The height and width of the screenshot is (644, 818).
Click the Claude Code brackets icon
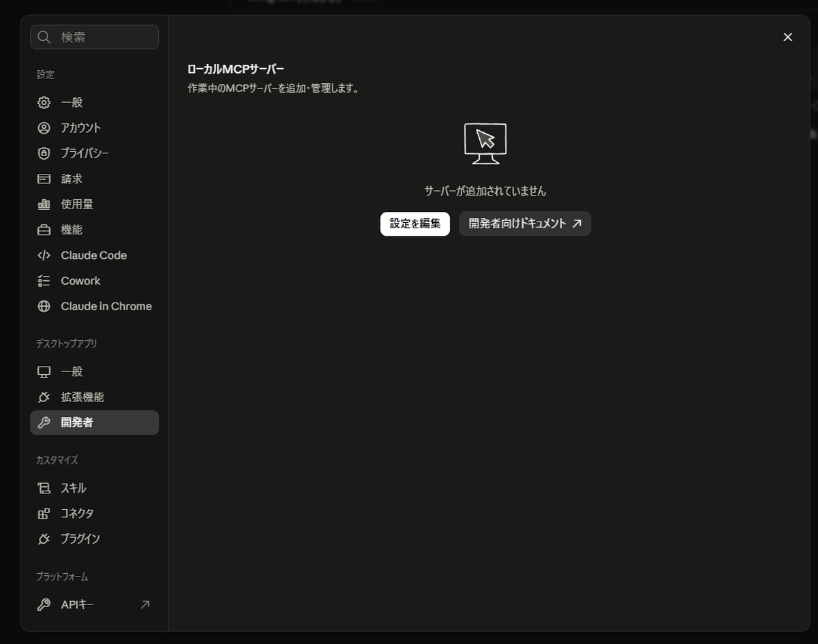click(x=44, y=256)
